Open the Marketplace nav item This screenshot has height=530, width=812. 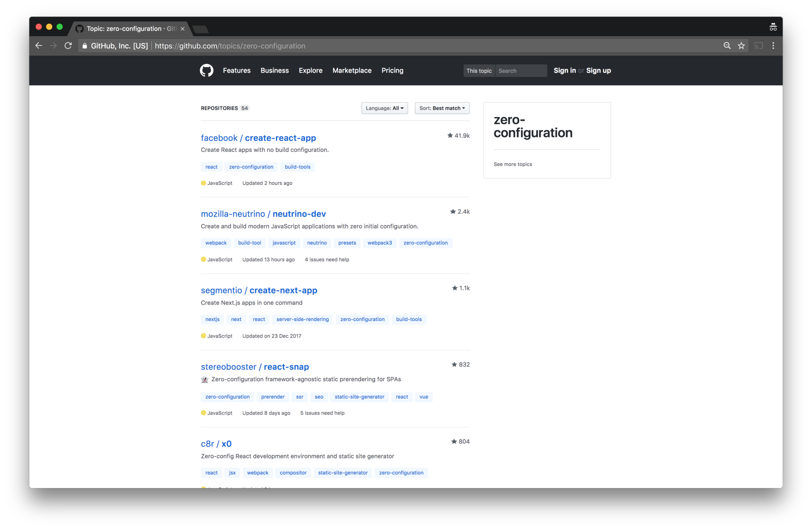[x=351, y=71]
